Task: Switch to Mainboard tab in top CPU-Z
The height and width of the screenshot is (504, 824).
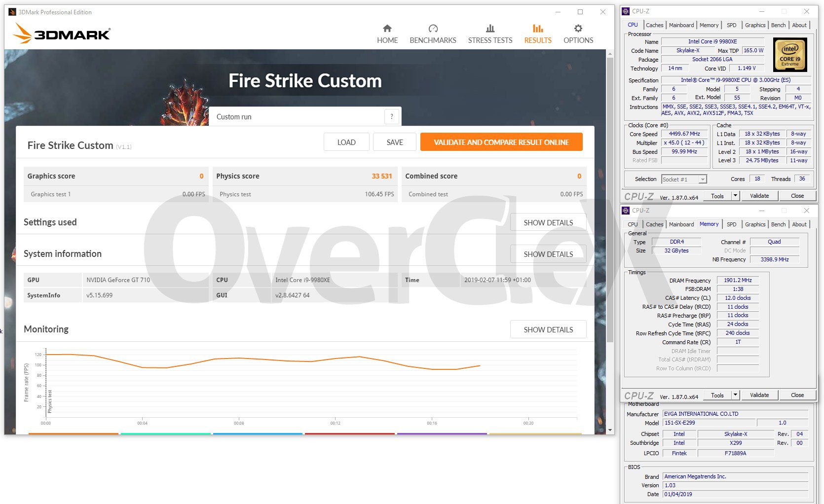Action: (x=681, y=25)
